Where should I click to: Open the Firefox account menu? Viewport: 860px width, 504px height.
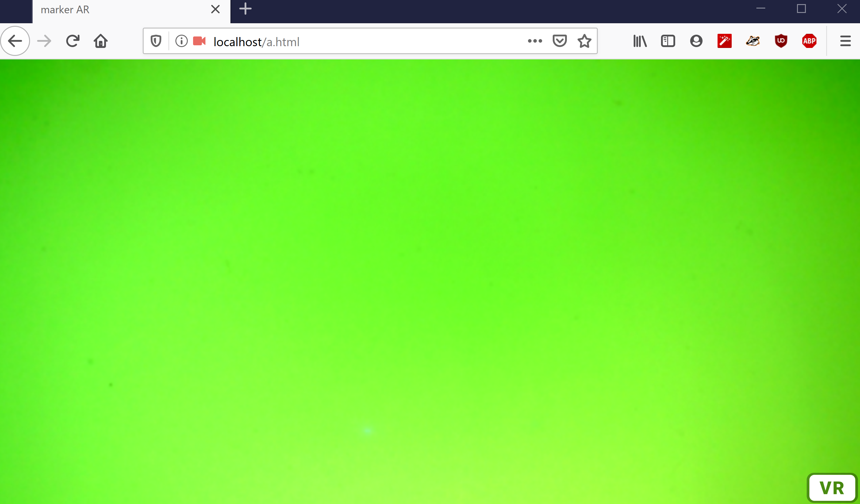click(696, 41)
